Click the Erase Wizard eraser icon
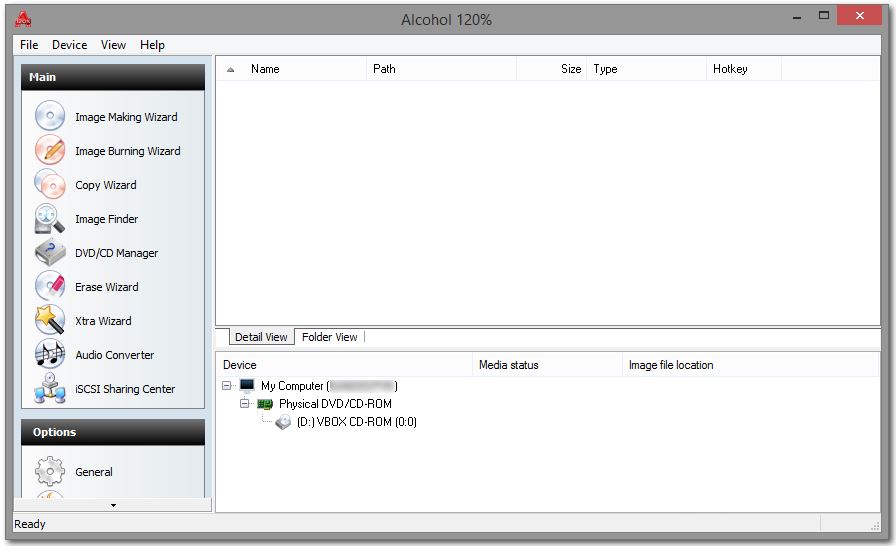 point(50,286)
